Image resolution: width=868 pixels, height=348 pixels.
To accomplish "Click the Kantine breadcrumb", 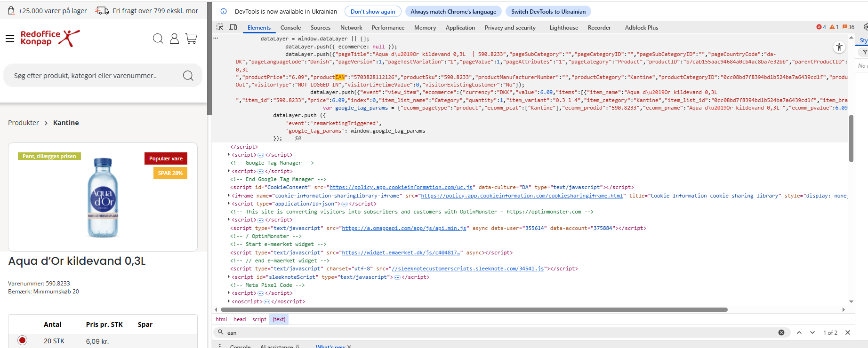I will (x=66, y=123).
